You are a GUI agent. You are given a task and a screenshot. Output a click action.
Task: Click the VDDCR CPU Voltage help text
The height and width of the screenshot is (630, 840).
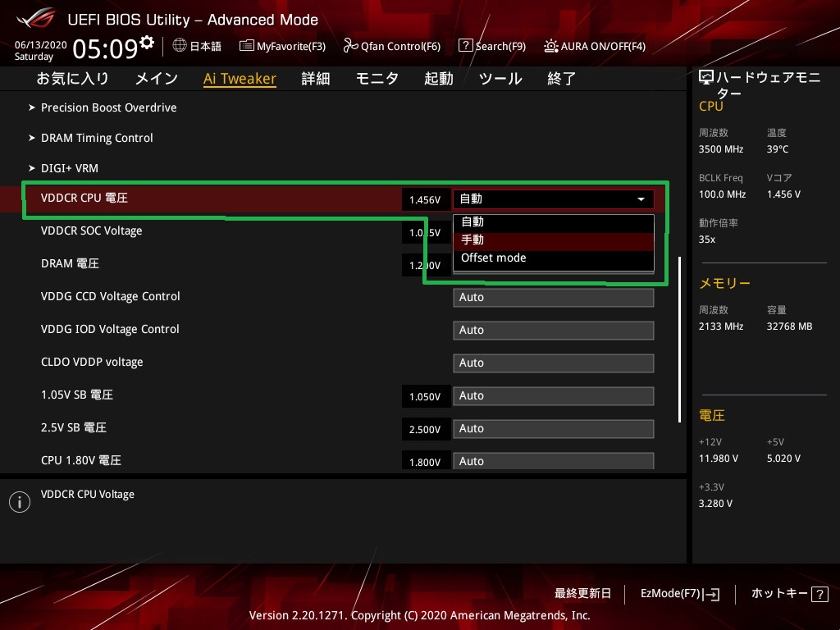(88, 495)
